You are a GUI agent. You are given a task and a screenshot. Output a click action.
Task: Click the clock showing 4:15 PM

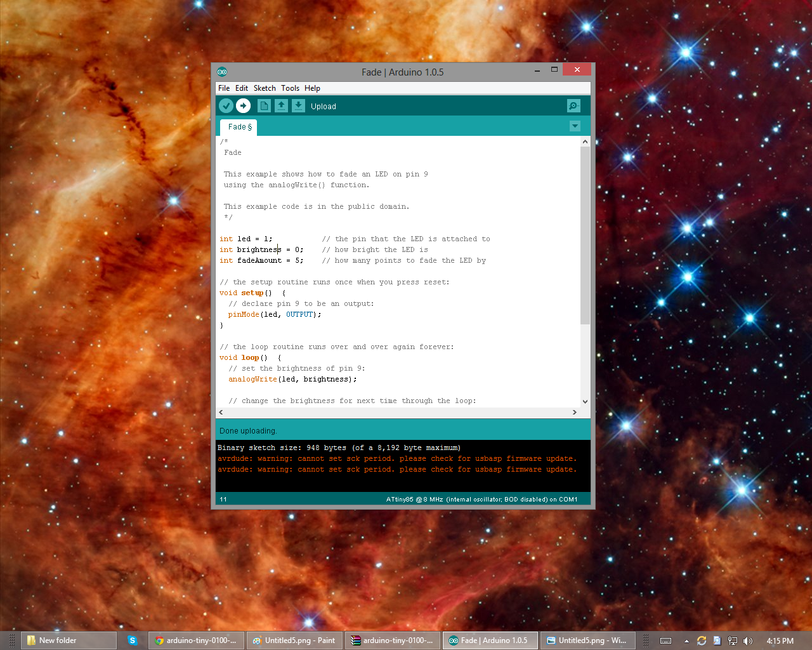(780, 640)
